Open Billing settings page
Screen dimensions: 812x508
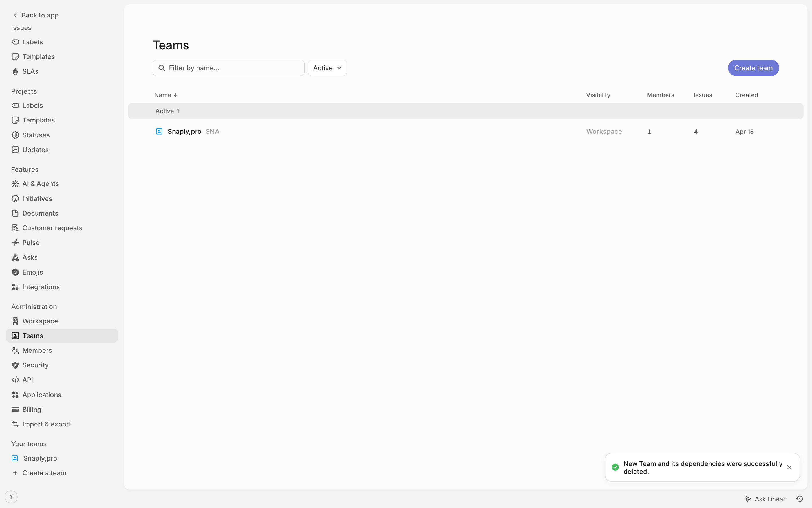tap(62, 409)
